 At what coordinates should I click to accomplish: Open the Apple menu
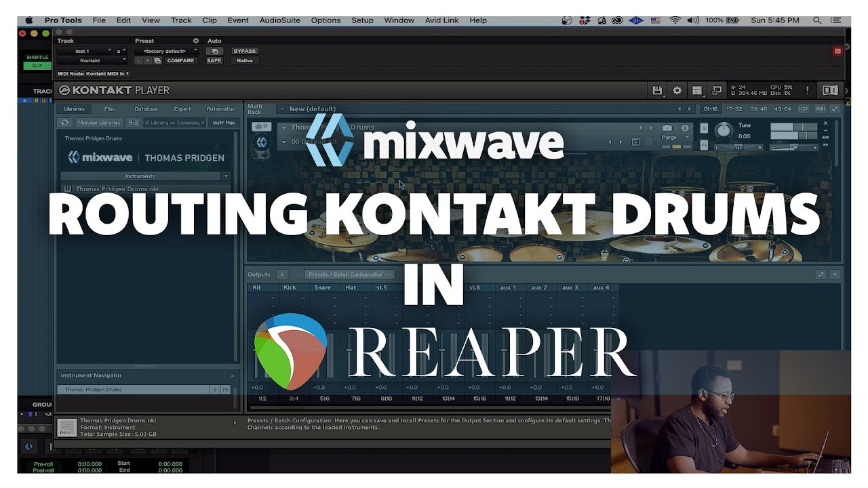[29, 20]
